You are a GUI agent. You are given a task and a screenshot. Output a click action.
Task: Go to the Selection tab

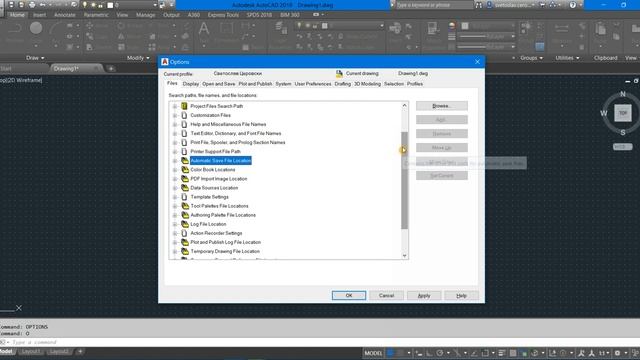393,84
